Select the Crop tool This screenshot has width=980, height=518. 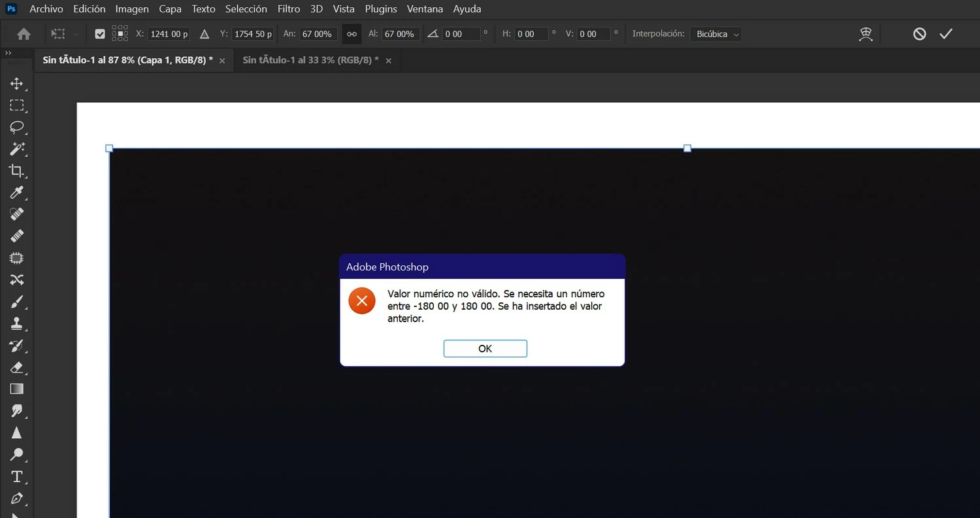17,170
